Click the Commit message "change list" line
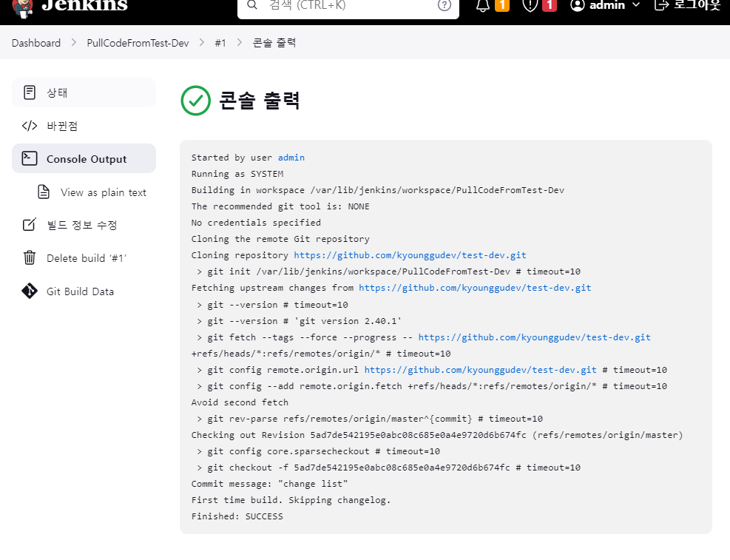Image resolution: width=730 pixels, height=560 pixels. pyautogui.click(x=269, y=484)
